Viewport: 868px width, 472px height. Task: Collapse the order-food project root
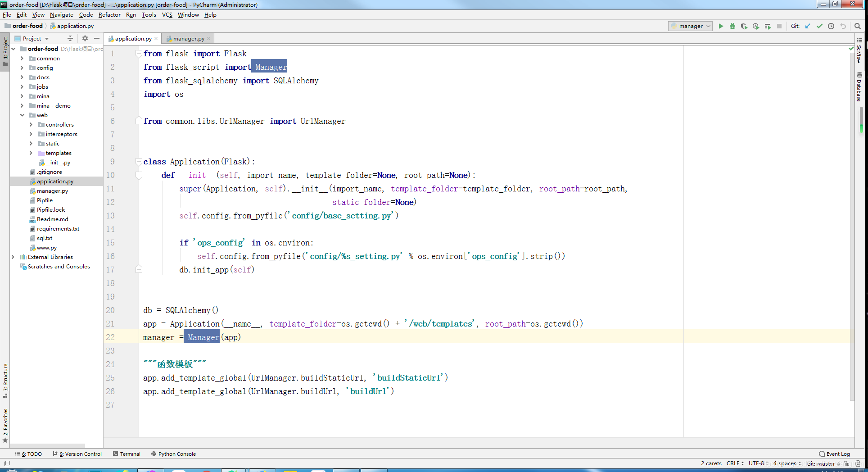coord(14,49)
